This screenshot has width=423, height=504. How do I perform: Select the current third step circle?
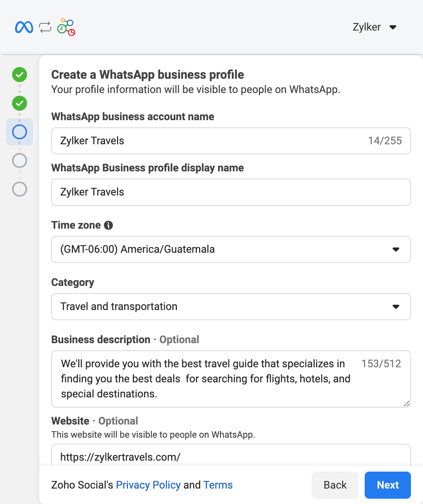[20, 132]
